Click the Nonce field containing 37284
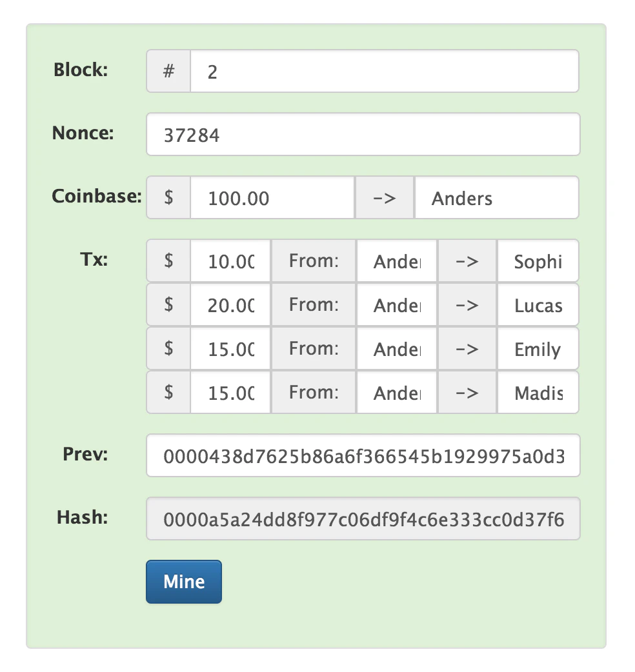The width and height of the screenshot is (635, 672). [x=362, y=134]
